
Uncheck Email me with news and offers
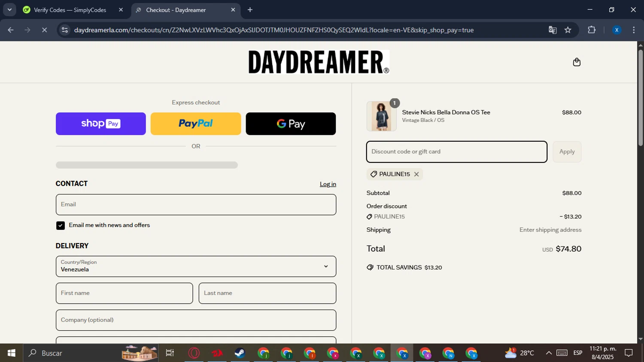coord(61,225)
